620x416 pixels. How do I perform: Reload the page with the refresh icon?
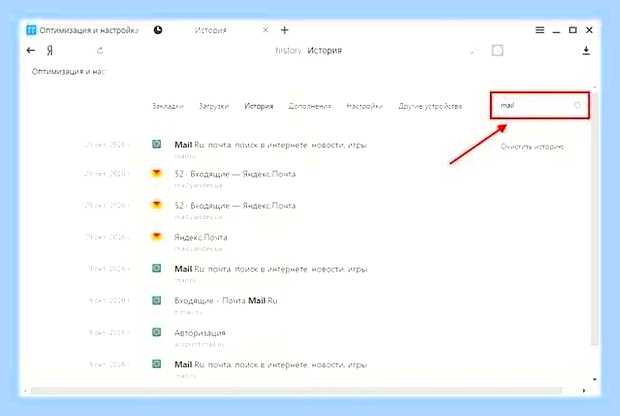click(100, 51)
